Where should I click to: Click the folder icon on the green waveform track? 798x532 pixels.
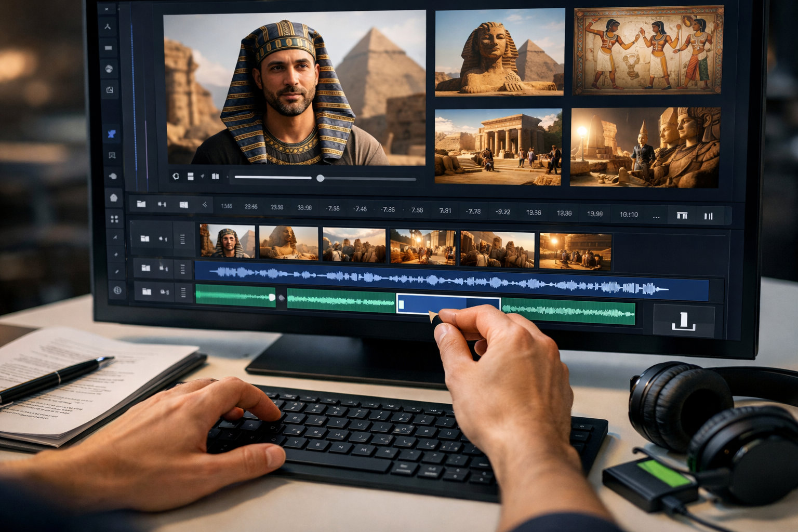pos(147,292)
